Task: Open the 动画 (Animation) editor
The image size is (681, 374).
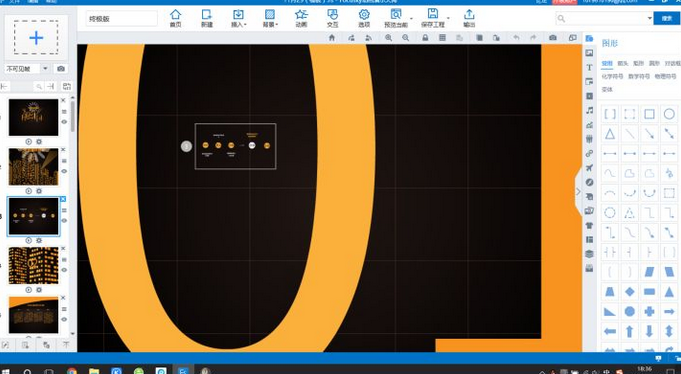Action: (x=301, y=18)
